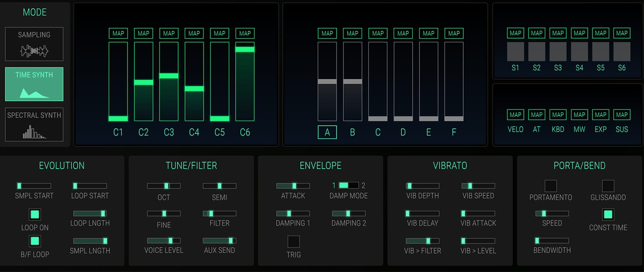
Task: Click the MAP button above EXP
Action: [601, 115]
